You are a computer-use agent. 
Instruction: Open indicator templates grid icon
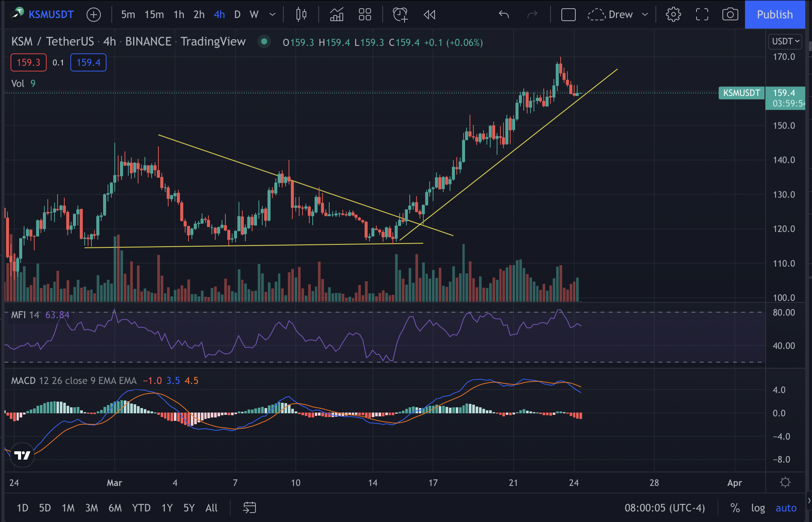click(x=365, y=15)
